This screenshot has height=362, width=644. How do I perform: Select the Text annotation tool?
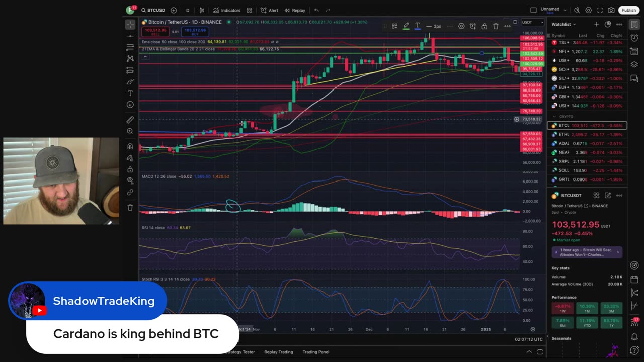(x=130, y=94)
